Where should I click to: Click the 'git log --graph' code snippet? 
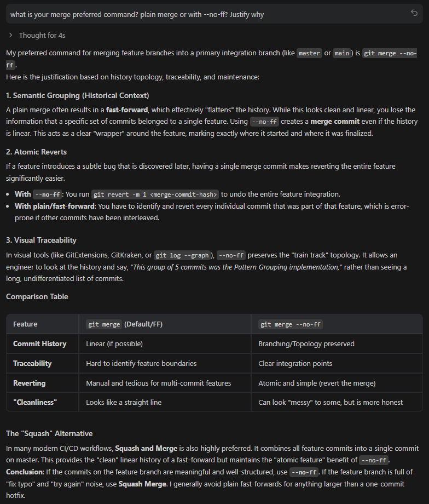point(182,255)
